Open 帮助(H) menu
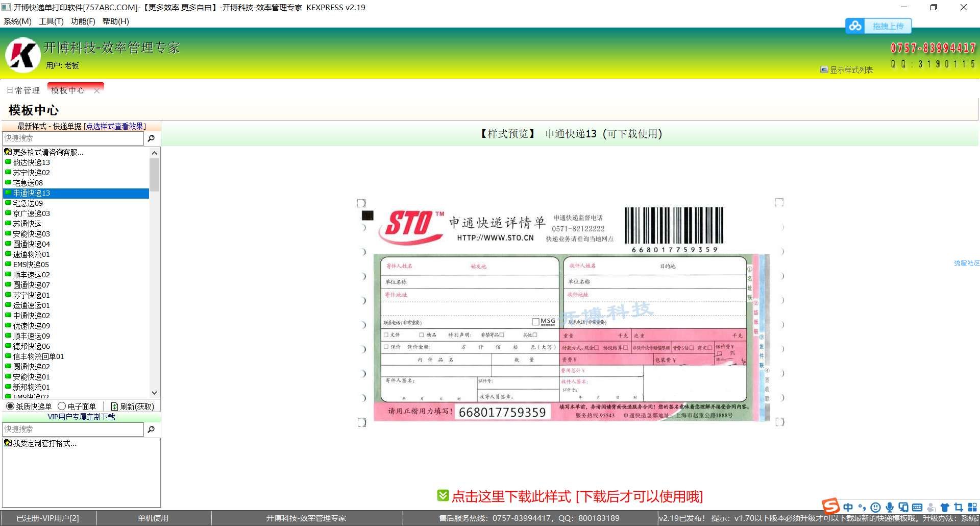The image size is (980, 526). click(116, 21)
